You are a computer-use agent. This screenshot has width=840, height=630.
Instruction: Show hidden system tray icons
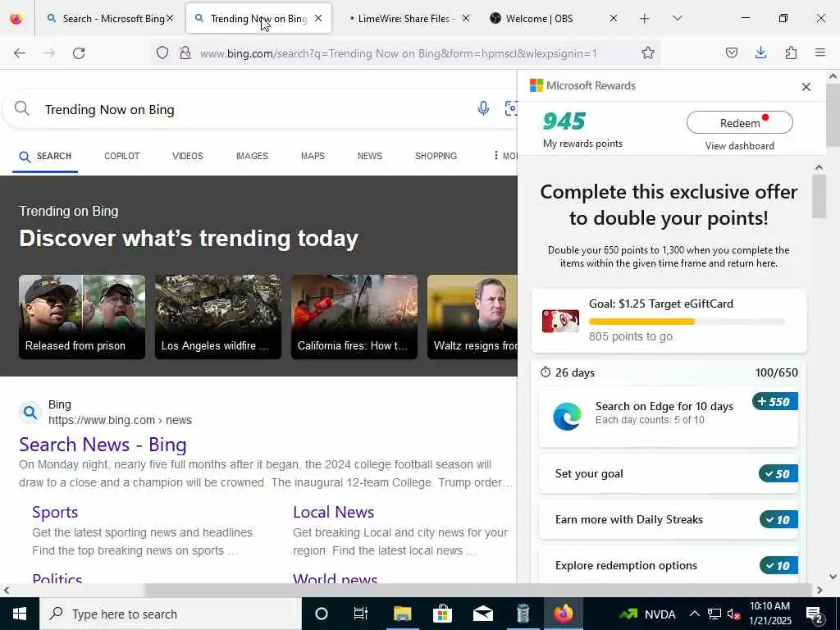(x=694, y=614)
